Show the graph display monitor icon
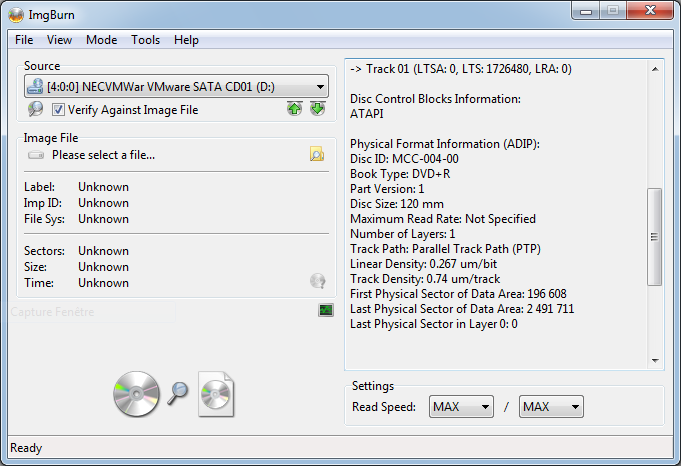This screenshot has height=466, width=681. (326, 310)
